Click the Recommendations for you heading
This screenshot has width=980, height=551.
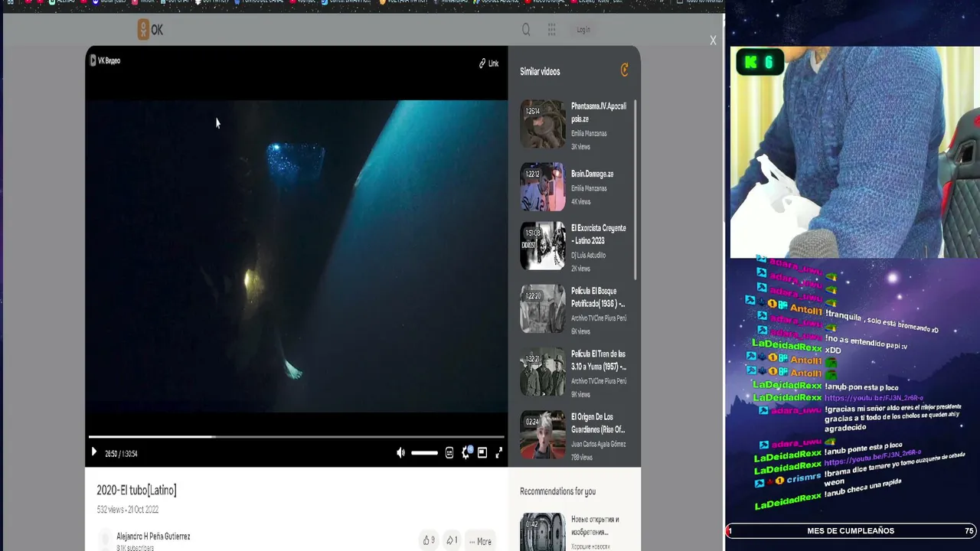coord(557,491)
